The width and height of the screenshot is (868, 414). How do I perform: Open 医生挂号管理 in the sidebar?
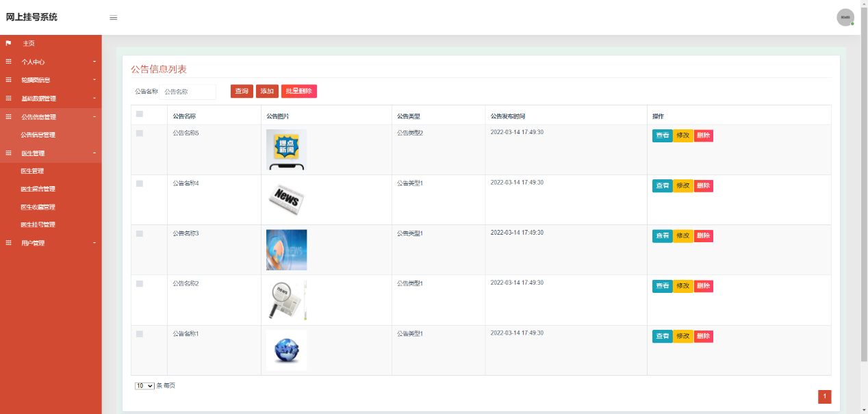[38, 224]
